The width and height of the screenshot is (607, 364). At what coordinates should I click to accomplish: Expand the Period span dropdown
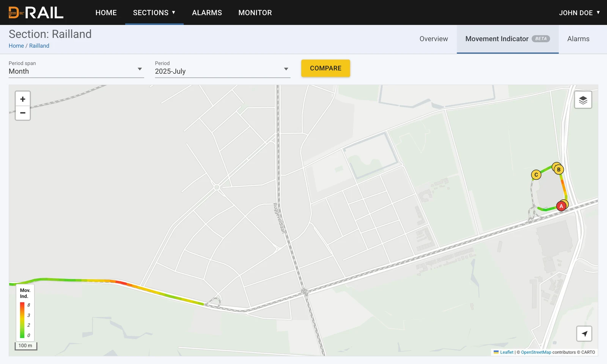76,69
